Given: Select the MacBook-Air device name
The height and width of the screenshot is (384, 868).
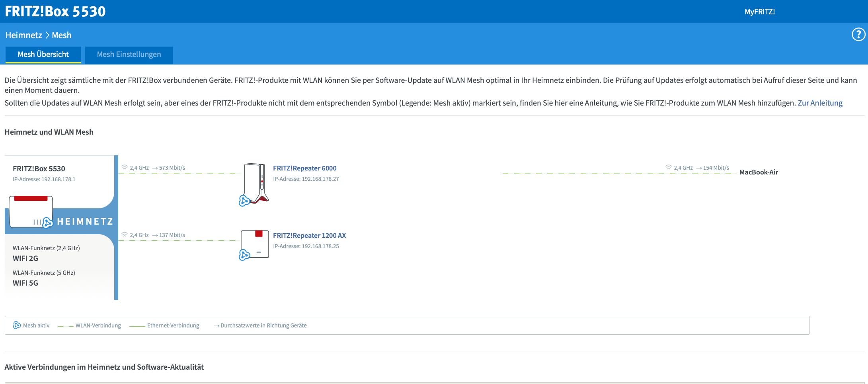Looking at the screenshot, I should (x=759, y=172).
